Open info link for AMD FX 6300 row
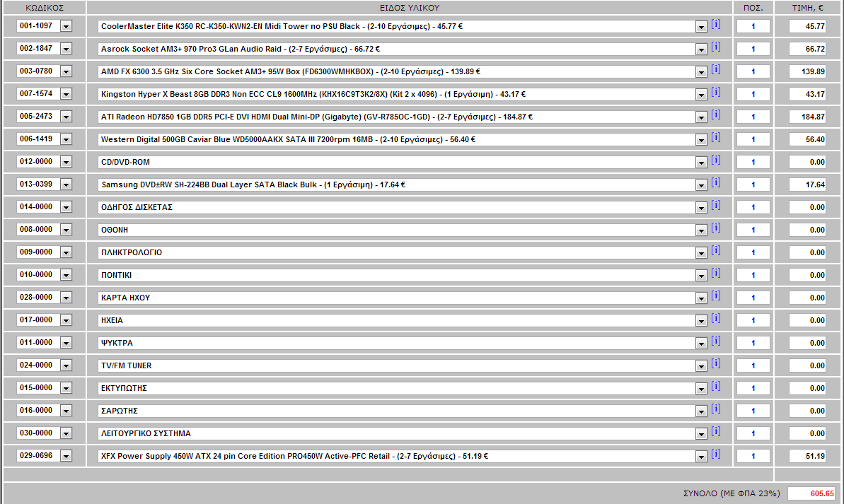This screenshot has width=844, height=504. pos(715,69)
